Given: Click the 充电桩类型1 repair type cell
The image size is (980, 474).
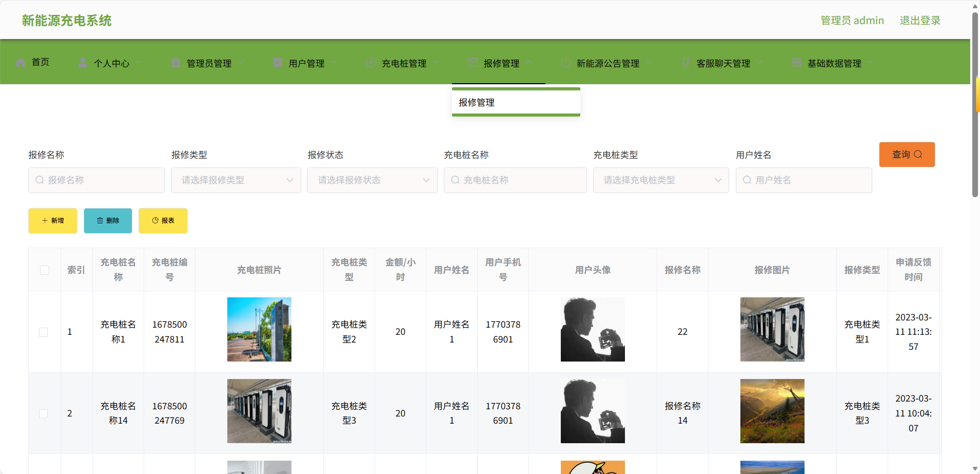Looking at the screenshot, I should (862, 332).
